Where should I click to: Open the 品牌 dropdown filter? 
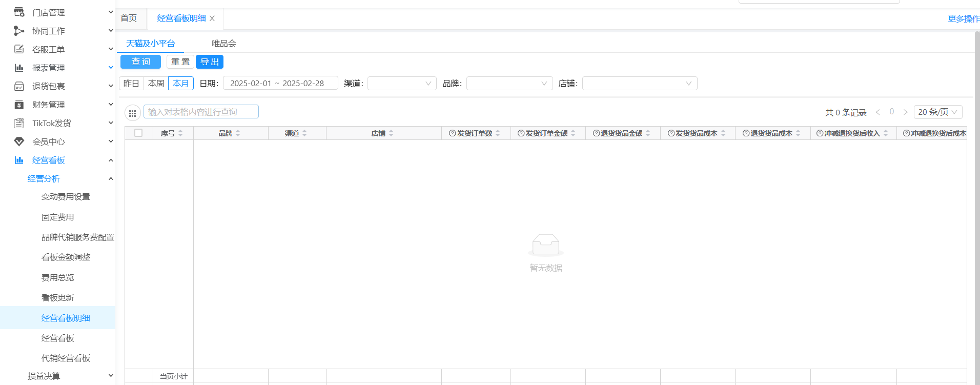pyautogui.click(x=509, y=84)
